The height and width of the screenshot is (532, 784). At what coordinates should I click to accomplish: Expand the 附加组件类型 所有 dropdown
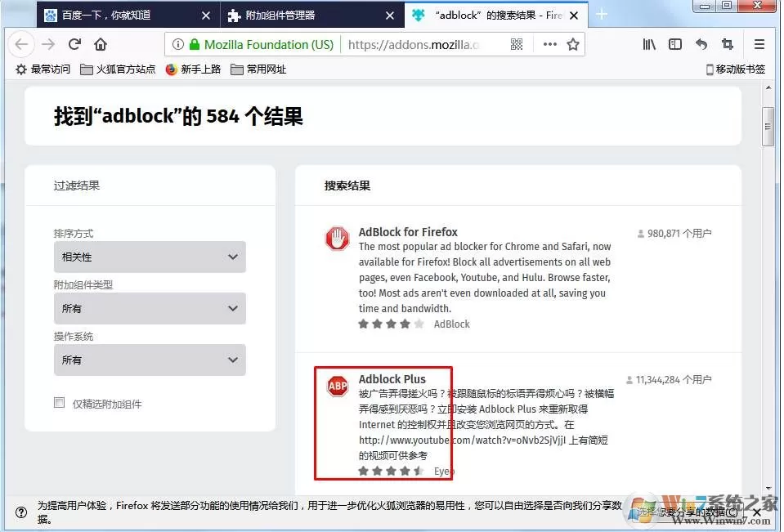tap(150, 309)
